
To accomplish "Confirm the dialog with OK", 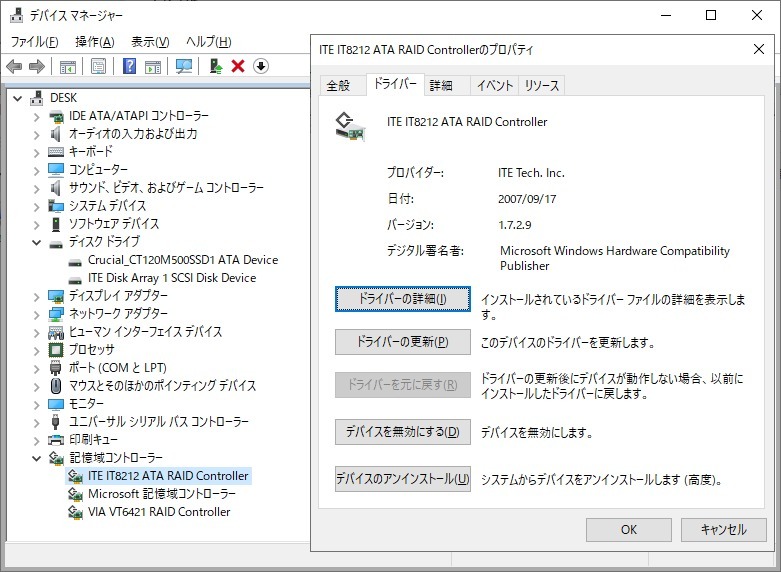I will tap(629, 530).
